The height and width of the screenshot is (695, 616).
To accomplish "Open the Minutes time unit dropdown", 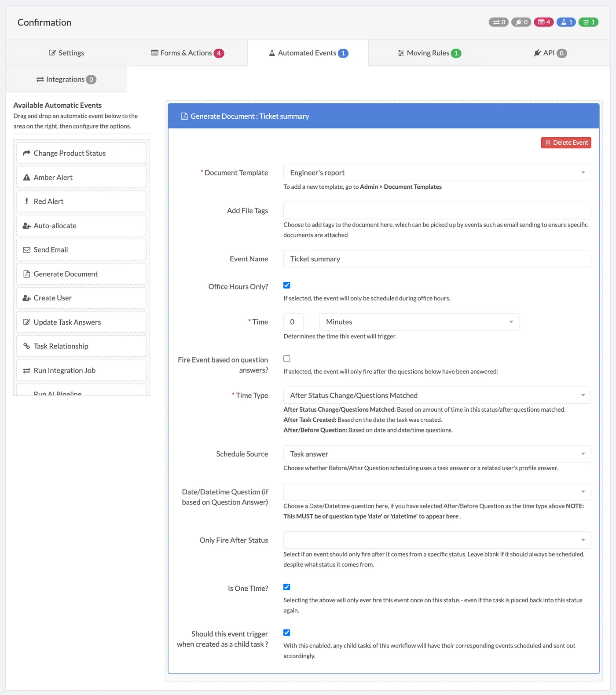I will click(419, 322).
